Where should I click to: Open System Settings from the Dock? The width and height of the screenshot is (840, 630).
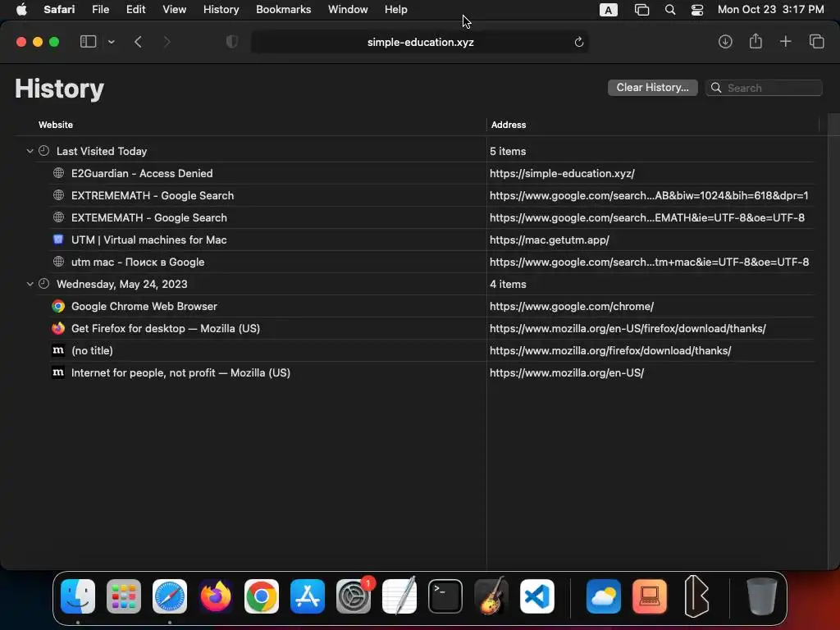pyautogui.click(x=354, y=596)
